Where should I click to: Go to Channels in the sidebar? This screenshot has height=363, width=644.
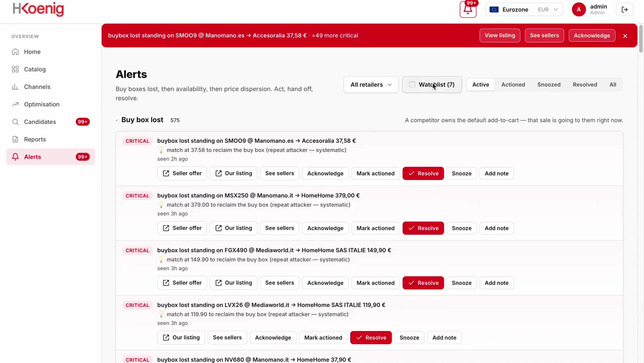(50, 87)
